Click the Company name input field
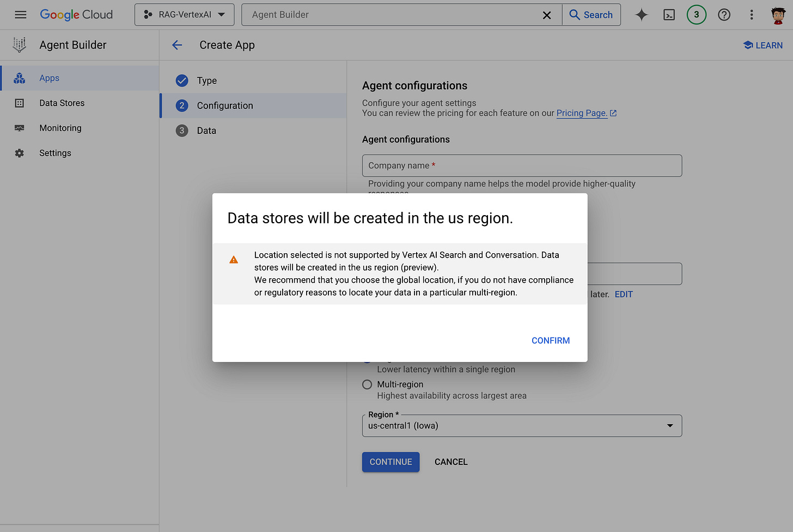 pos(522,166)
